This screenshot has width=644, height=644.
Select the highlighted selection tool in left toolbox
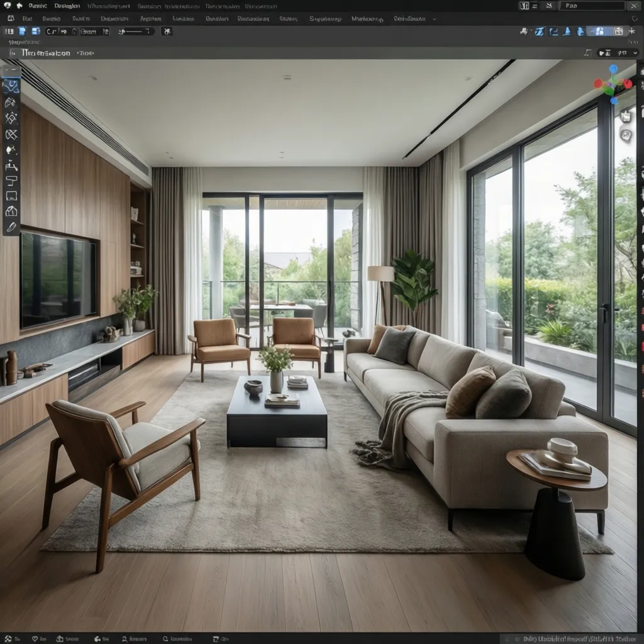point(11,86)
